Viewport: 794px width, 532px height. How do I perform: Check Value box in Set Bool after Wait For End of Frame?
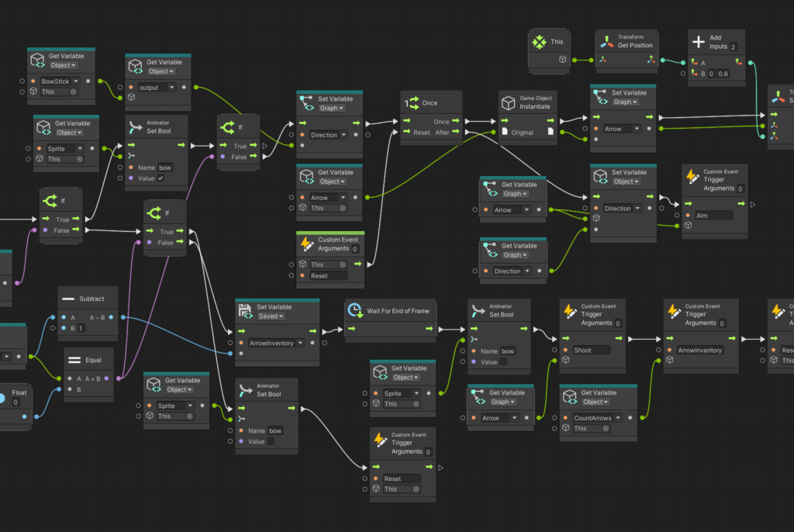click(503, 361)
